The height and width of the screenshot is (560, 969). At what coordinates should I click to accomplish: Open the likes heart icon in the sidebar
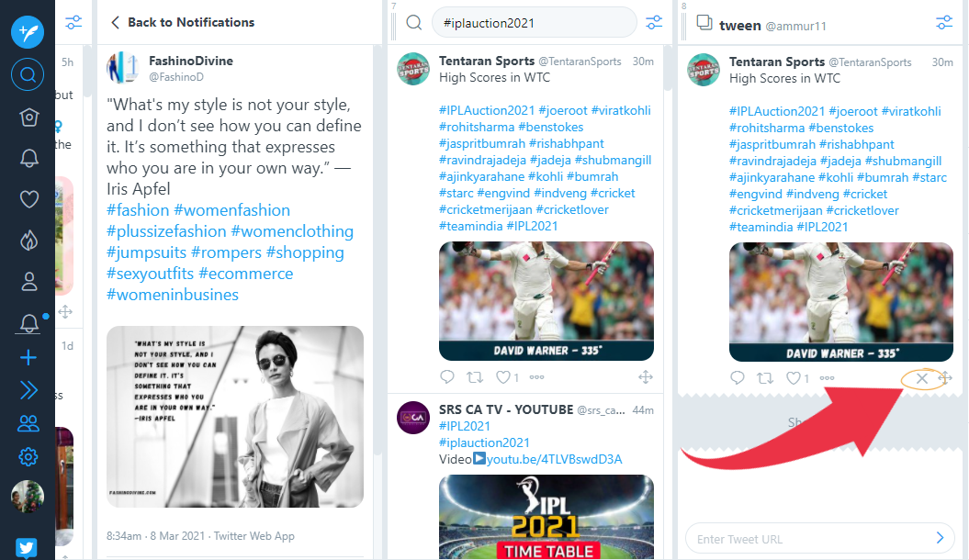point(29,199)
